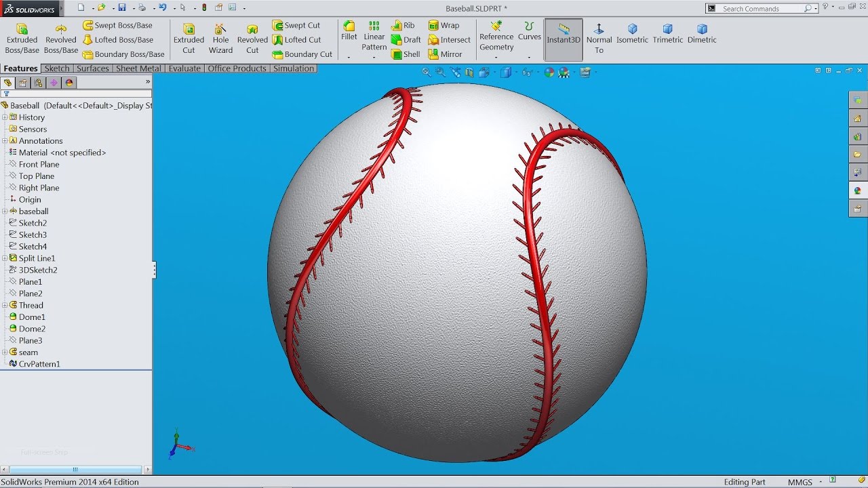Select the Lofted Cut tool

click(x=296, y=40)
